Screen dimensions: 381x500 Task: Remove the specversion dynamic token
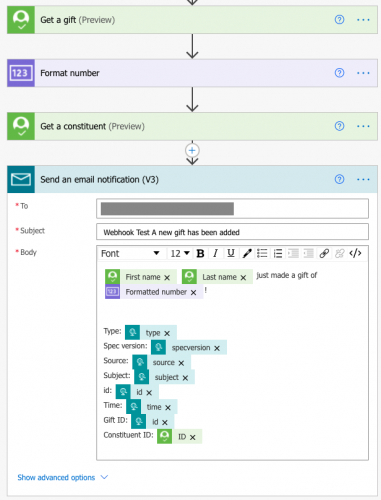(217, 348)
